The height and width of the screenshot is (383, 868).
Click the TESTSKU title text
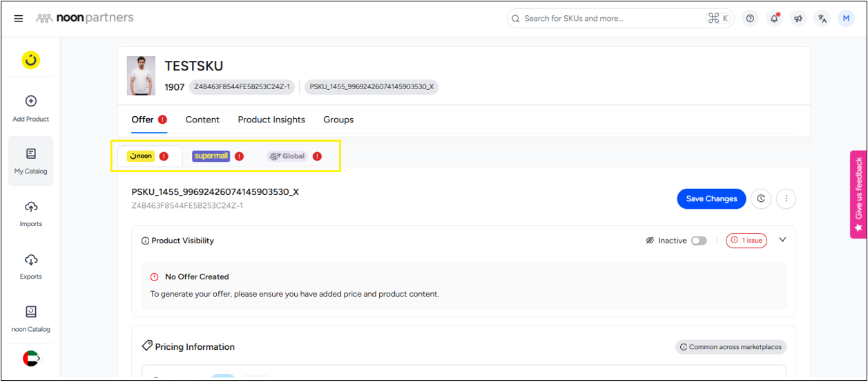pyautogui.click(x=194, y=66)
